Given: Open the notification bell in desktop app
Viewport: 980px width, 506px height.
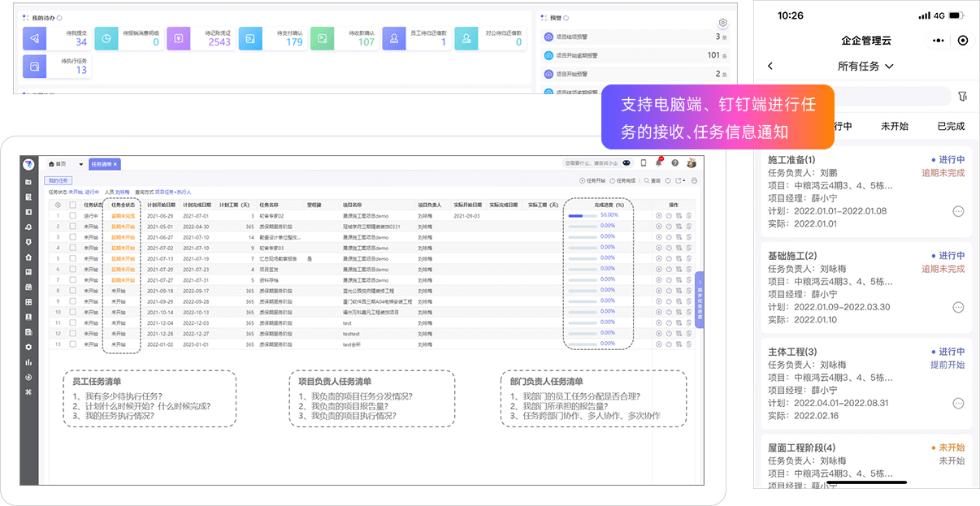Looking at the screenshot, I should [x=658, y=163].
